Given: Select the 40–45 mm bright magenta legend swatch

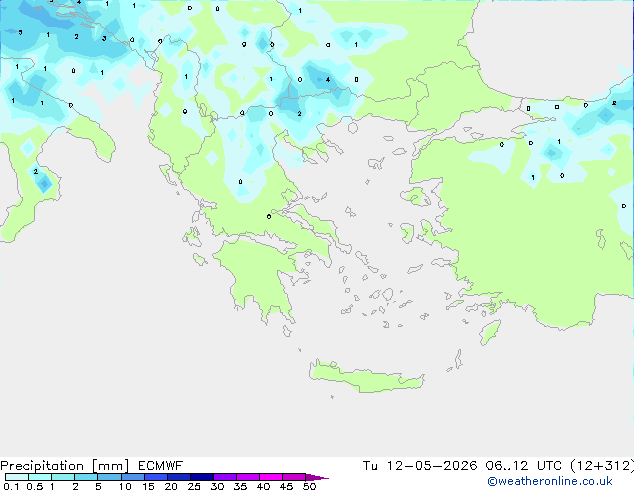Looking at the screenshot, I should tap(271, 477).
